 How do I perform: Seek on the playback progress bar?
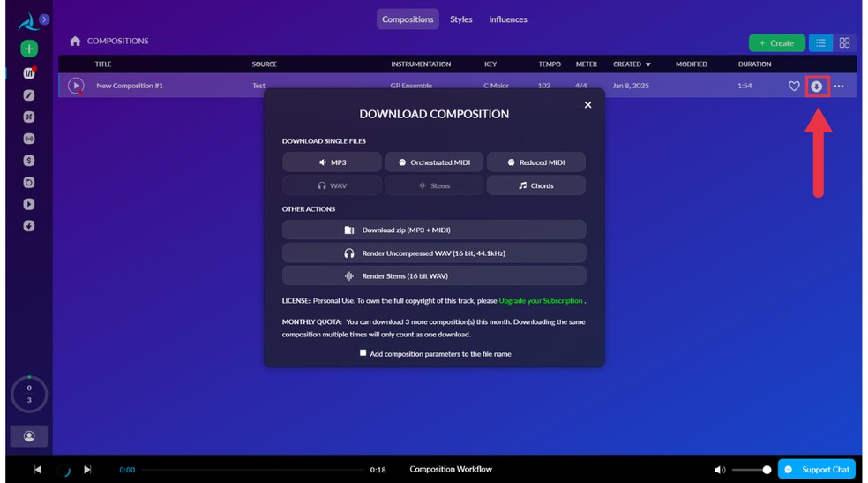[252, 470]
